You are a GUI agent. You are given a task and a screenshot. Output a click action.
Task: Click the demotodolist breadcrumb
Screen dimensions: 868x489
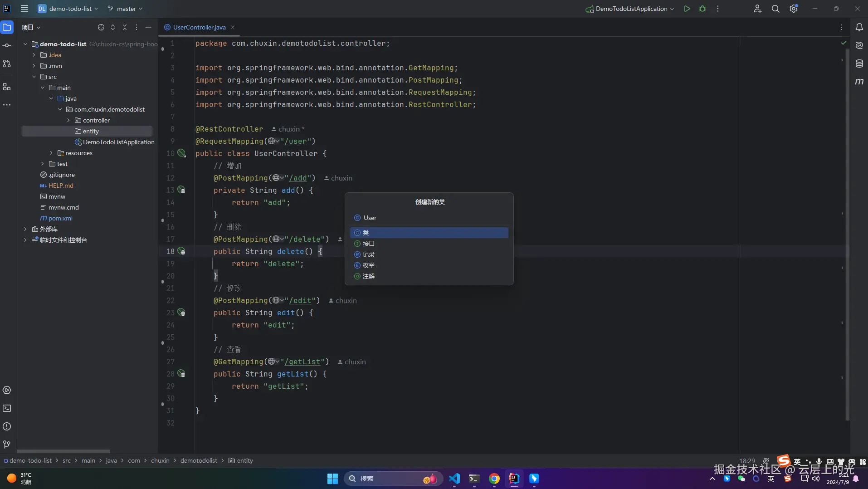click(199, 460)
